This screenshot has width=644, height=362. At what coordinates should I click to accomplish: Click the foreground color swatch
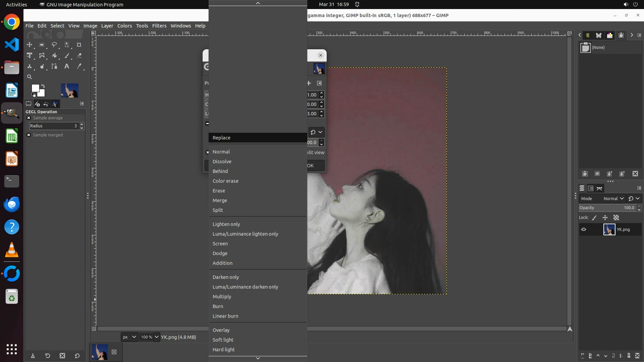[35, 88]
